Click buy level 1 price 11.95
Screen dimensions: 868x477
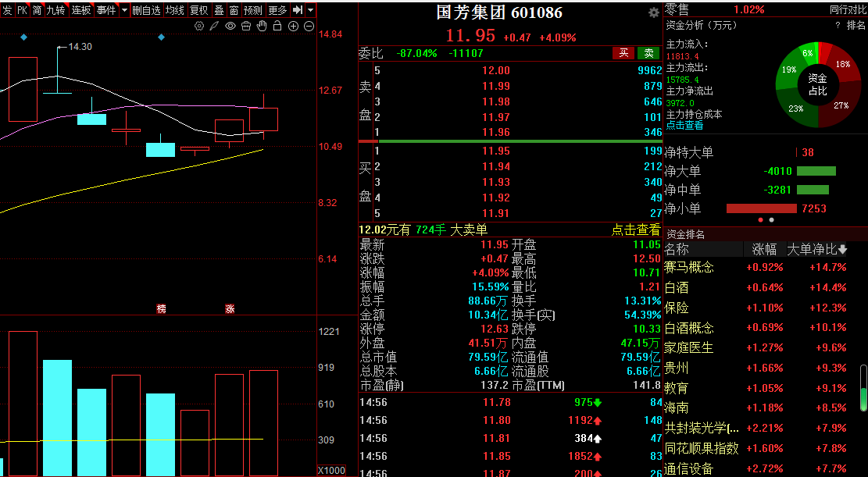click(495, 151)
